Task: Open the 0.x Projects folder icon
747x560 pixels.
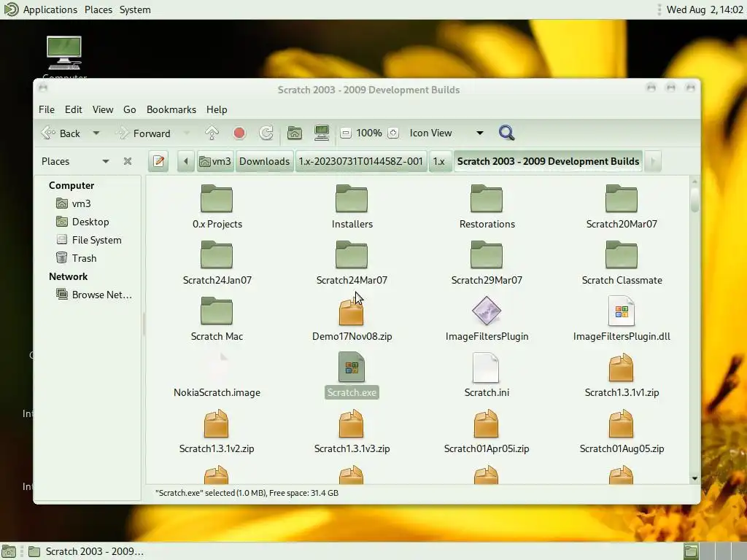Action: point(217,198)
